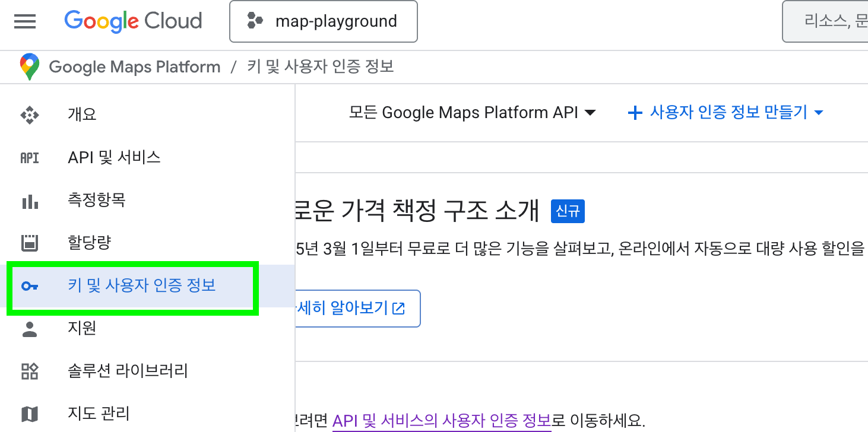Click the 키 및 사용자 인증 정보 breadcrumb text
Image resolution: width=868 pixels, height=432 pixels.
321,66
